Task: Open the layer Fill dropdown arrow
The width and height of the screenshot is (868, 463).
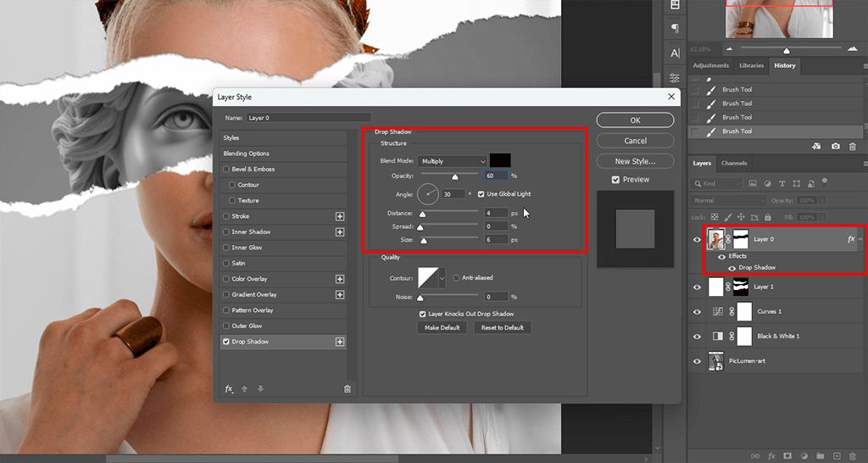Action: tap(822, 217)
